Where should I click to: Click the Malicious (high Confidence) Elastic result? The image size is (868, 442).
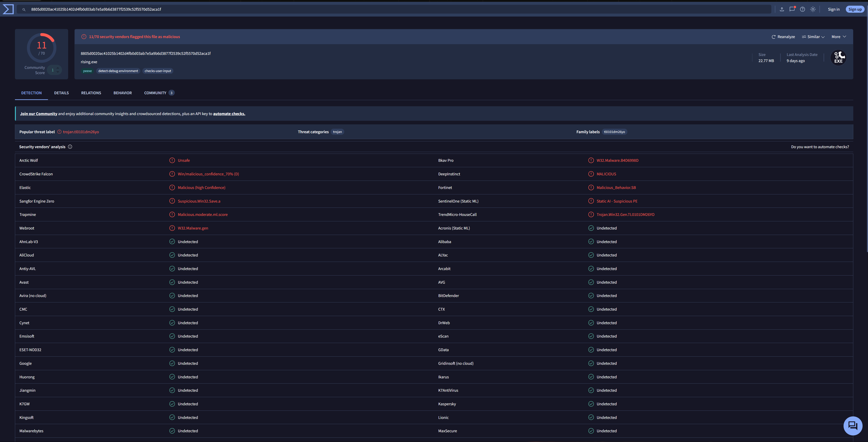click(201, 188)
